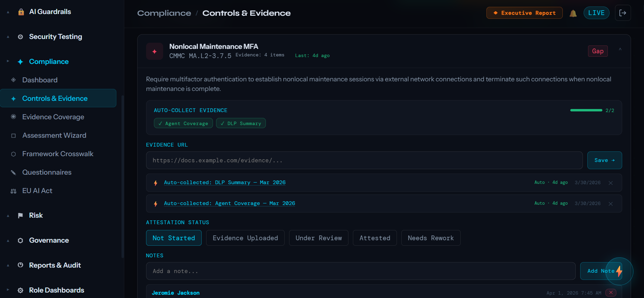Viewport: 644px width, 298px height.
Task: Click the Risk flag icon
Action: pos(20,216)
